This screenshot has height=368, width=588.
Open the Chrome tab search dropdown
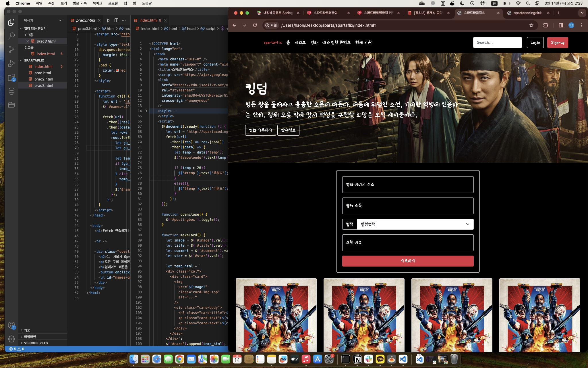coord(582,13)
